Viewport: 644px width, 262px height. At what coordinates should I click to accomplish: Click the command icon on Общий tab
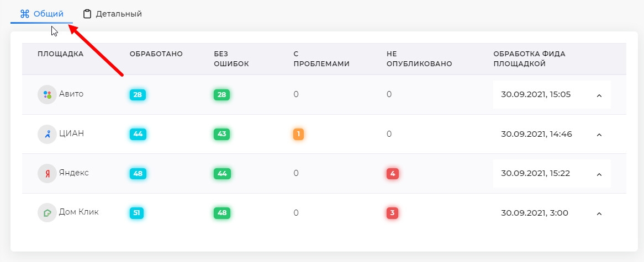[x=24, y=14]
